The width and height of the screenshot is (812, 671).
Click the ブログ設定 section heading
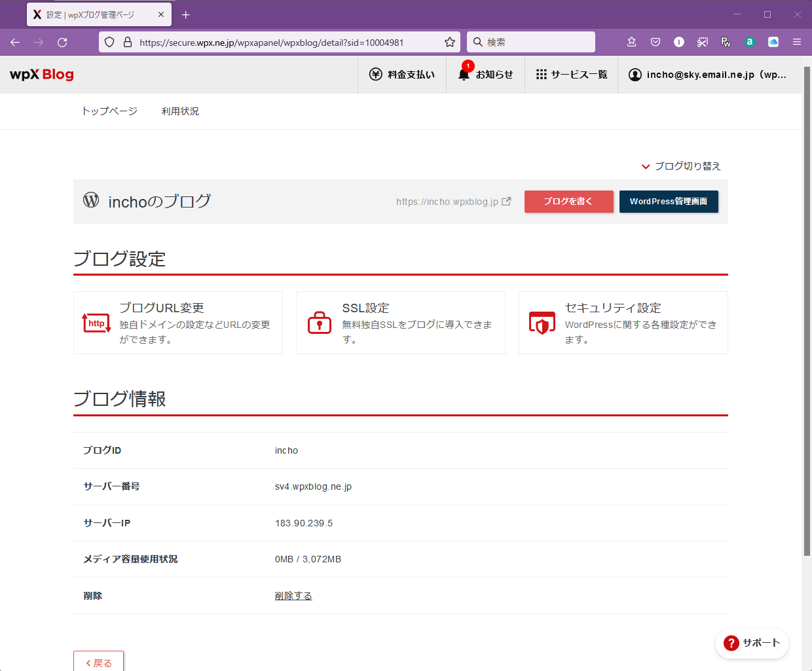[x=120, y=259]
